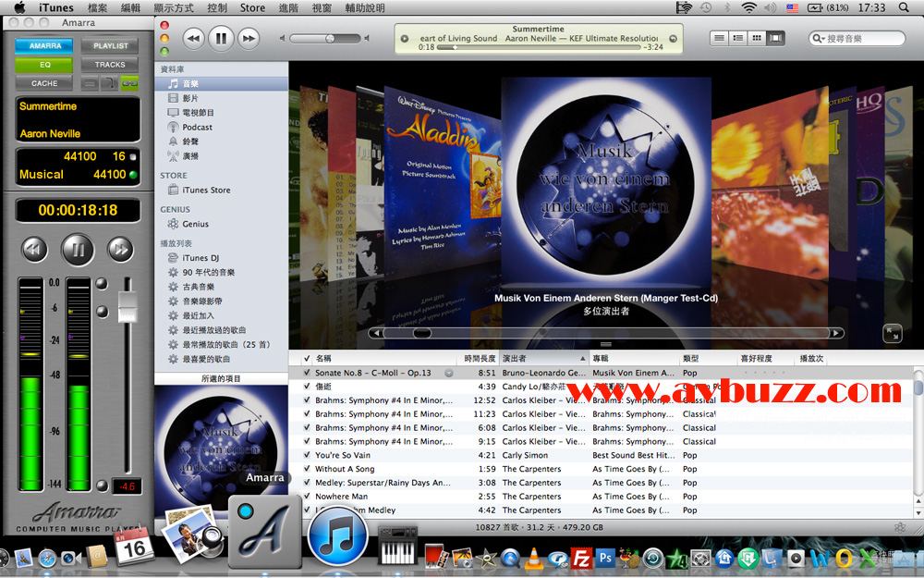Click right arrow in iTunes track display
The width and height of the screenshot is (924, 578).
[673, 39]
